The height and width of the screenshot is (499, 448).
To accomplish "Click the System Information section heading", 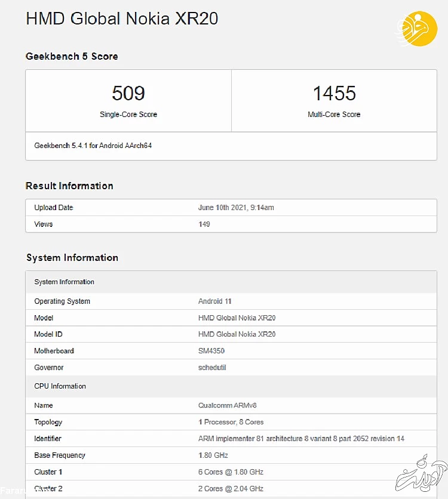I will (x=72, y=258).
